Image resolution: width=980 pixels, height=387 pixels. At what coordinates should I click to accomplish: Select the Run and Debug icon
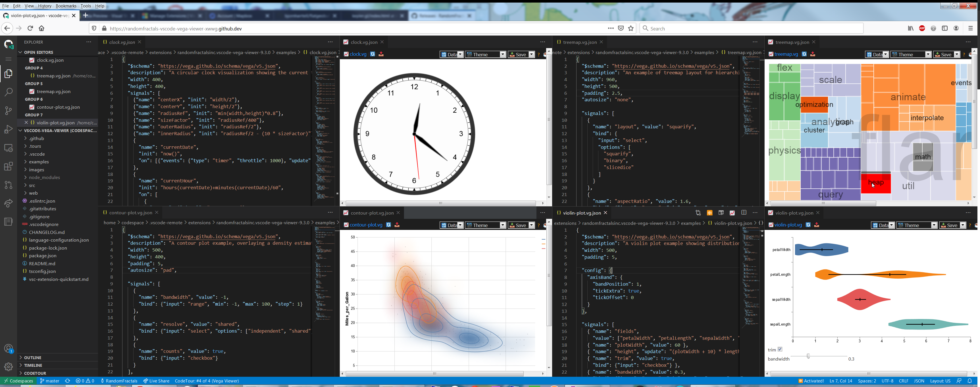[8, 129]
